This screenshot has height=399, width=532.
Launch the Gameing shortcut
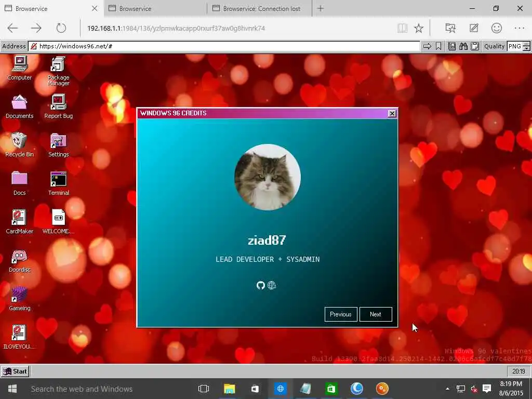point(19,299)
